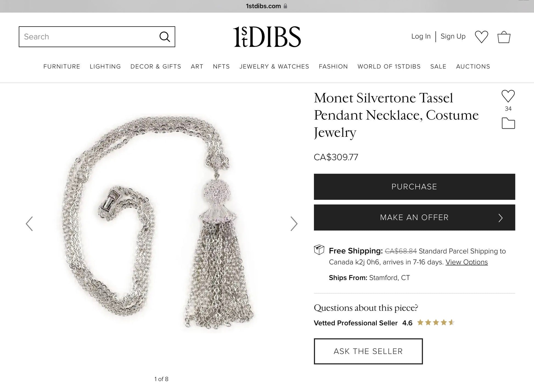This screenshot has width=534, height=392.
Task: Advance to the next product image
Action: [x=294, y=224]
